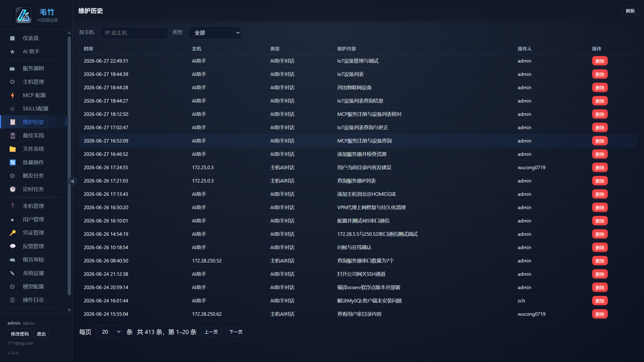
Task: Delete the MCP服务注册与设备查询 record
Action: coord(600,141)
